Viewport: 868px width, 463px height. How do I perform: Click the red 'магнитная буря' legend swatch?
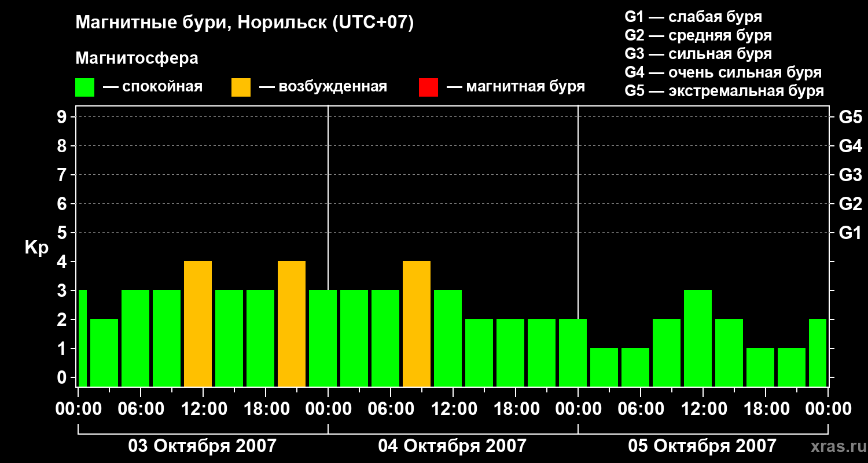429,87
